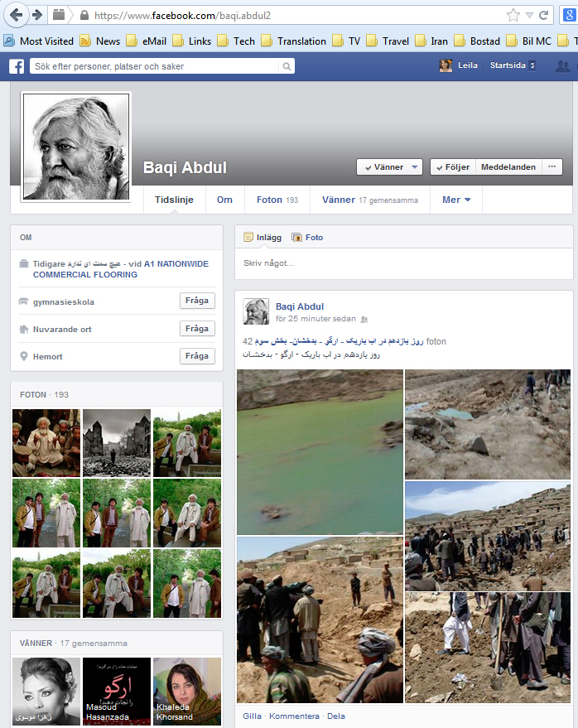Open the Vänner friendship dropdown
The image size is (578, 728).
pos(389,166)
